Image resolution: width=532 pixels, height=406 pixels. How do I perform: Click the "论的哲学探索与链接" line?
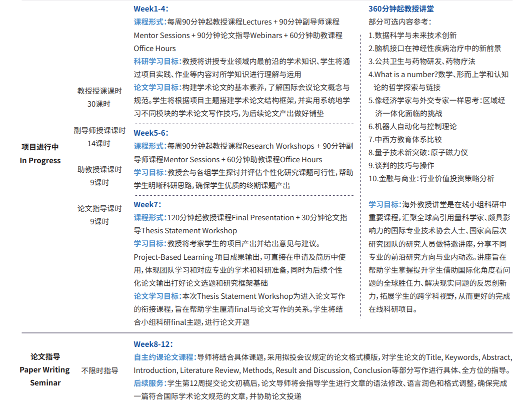[x=407, y=87]
